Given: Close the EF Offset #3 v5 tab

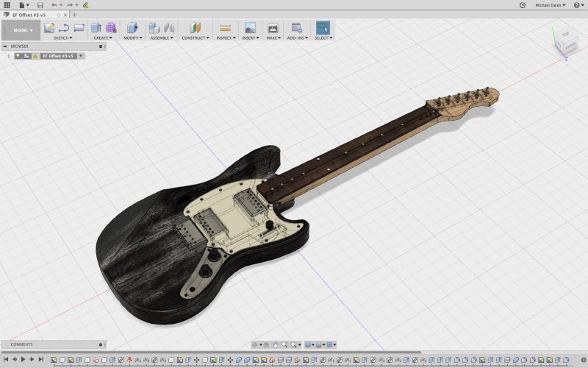Looking at the screenshot, I should point(65,15).
